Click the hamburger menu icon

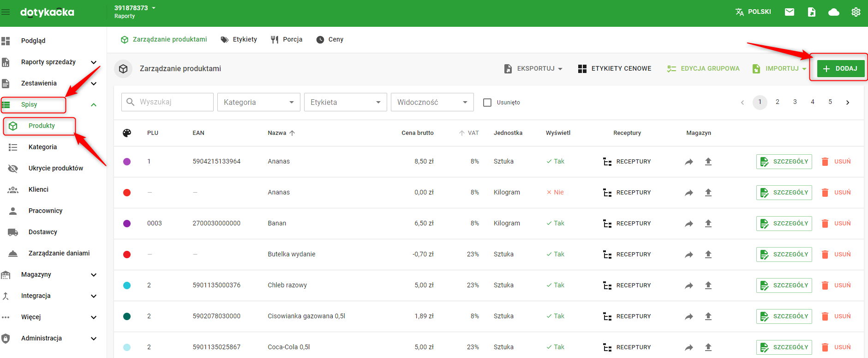pyautogui.click(x=6, y=12)
